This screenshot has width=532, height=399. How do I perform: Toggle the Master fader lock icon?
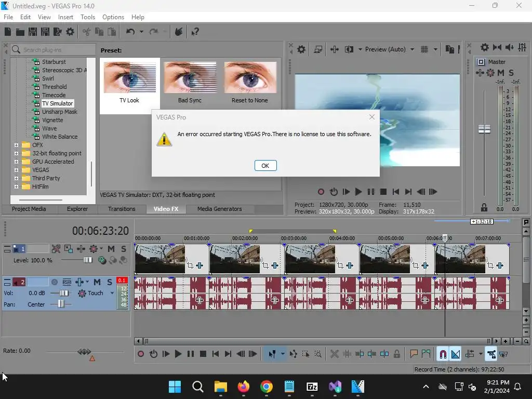pyautogui.click(x=484, y=207)
